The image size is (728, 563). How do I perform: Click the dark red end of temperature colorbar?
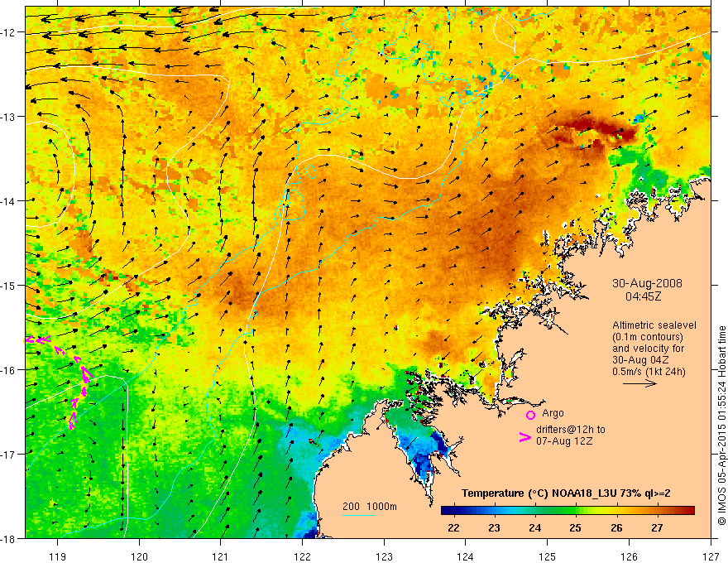pyautogui.click(x=689, y=511)
